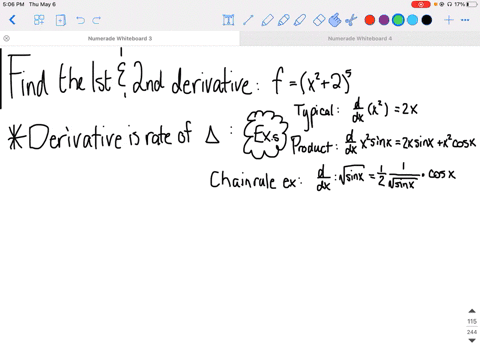The image size is (480, 360).
Task: Open the page thumbnails grid view
Action: click(x=39, y=20)
